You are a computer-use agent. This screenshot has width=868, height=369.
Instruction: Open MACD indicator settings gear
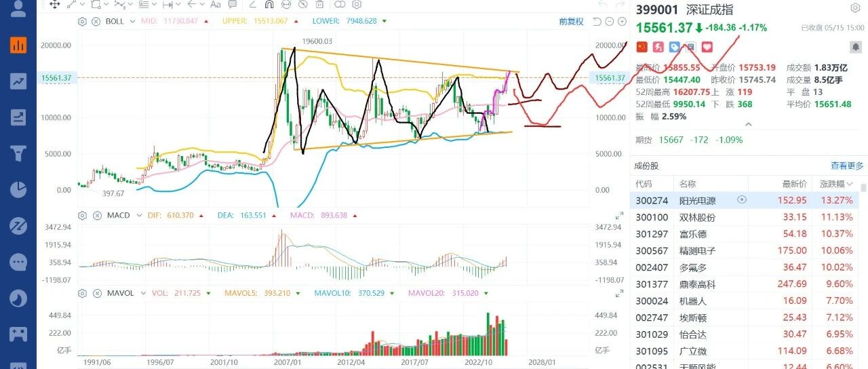click(x=82, y=215)
